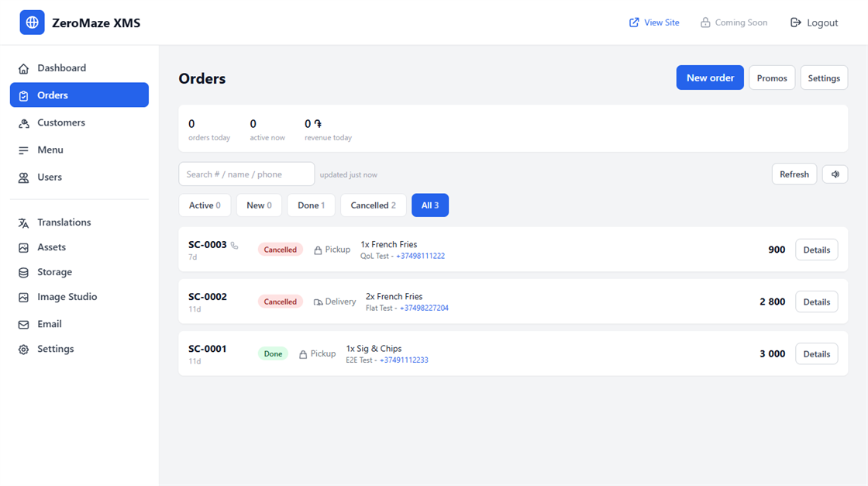The width and height of the screenshot is (868, 486).
Task: Click the Delivery truck icon on SC-0002
Action: [x=318, y=302]
